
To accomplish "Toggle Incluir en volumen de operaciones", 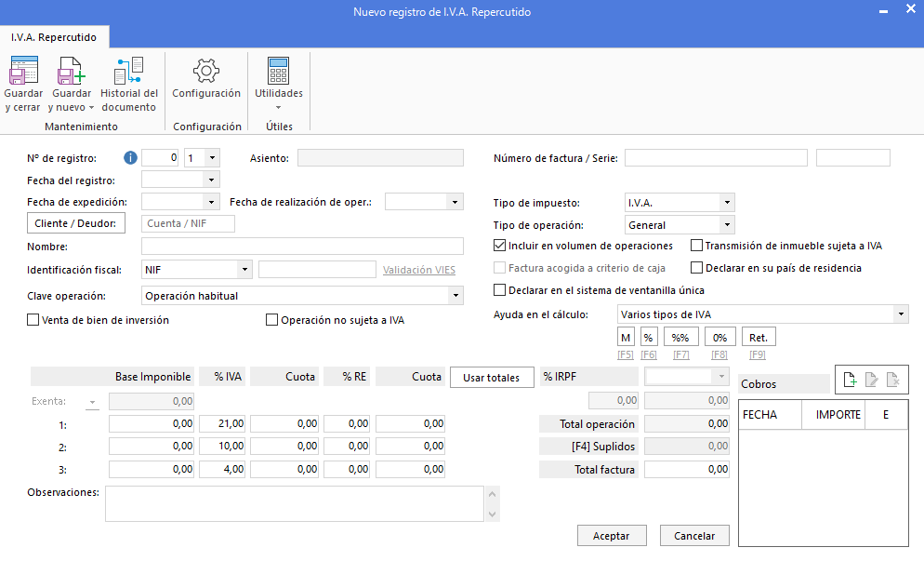I will tap(500, 246).
